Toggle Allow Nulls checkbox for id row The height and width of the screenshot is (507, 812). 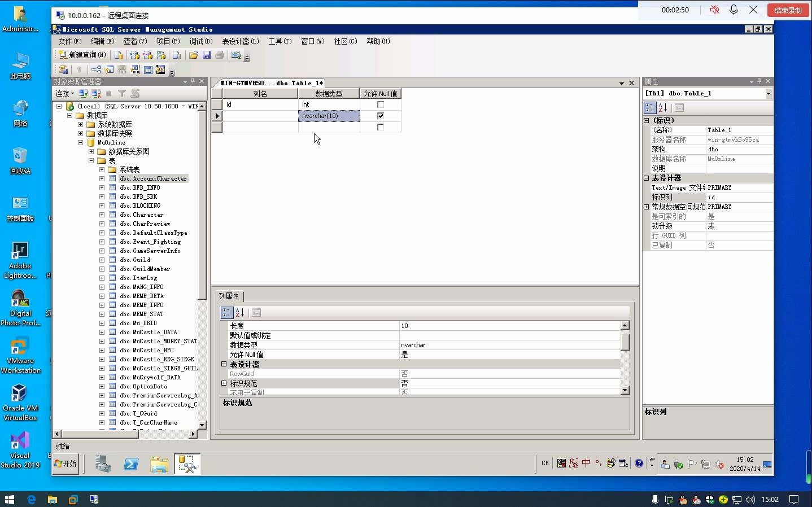click(x=381, y=104)
